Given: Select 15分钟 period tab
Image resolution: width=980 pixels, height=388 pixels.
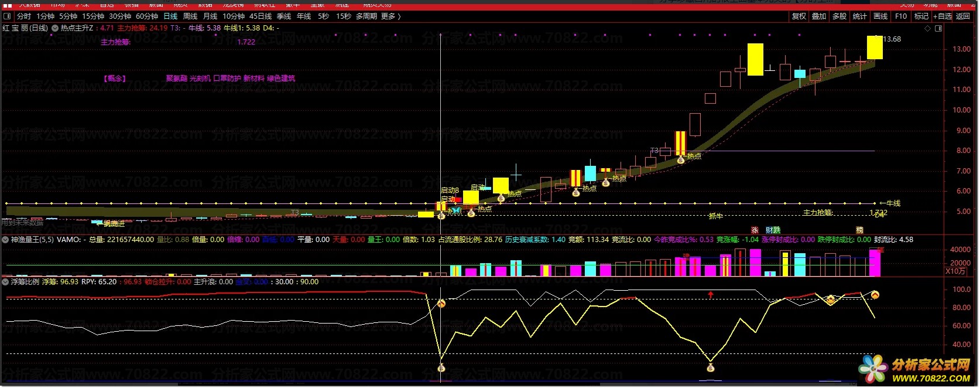Looking at the screenshot, I should (93, 16).
